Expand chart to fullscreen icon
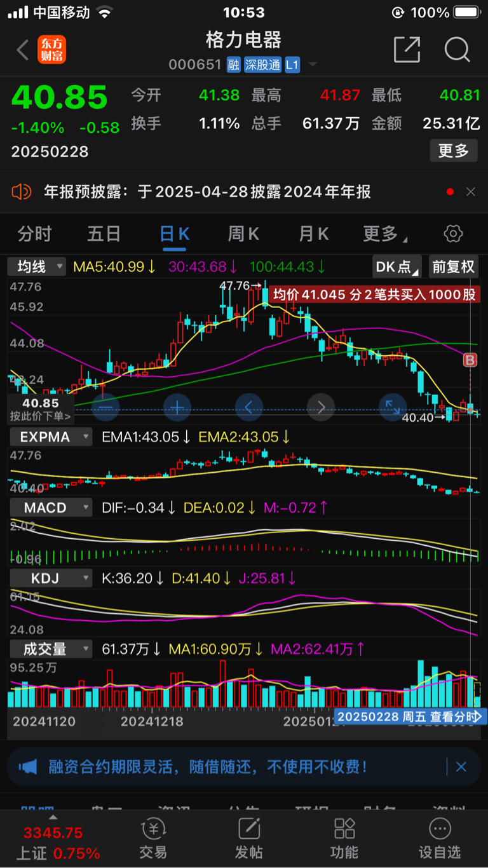This screenshot has height=868, width=488. (x=393, y=407)
